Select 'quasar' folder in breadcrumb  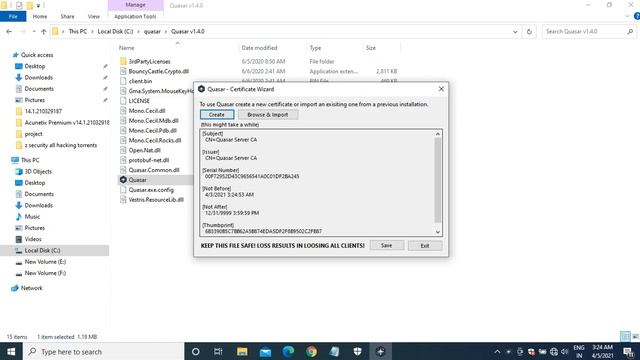click(x=152, y=31)
